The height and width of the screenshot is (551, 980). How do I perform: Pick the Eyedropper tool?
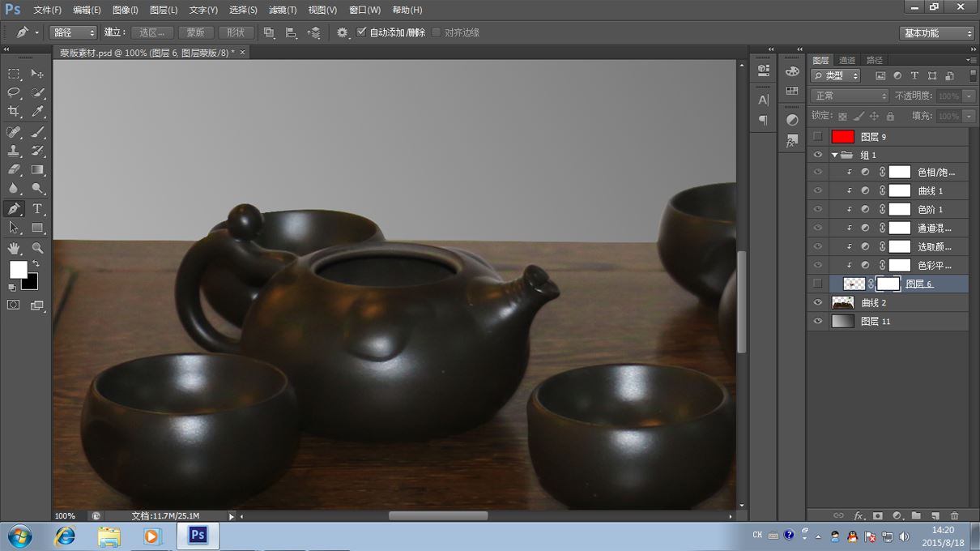(37, 112)
